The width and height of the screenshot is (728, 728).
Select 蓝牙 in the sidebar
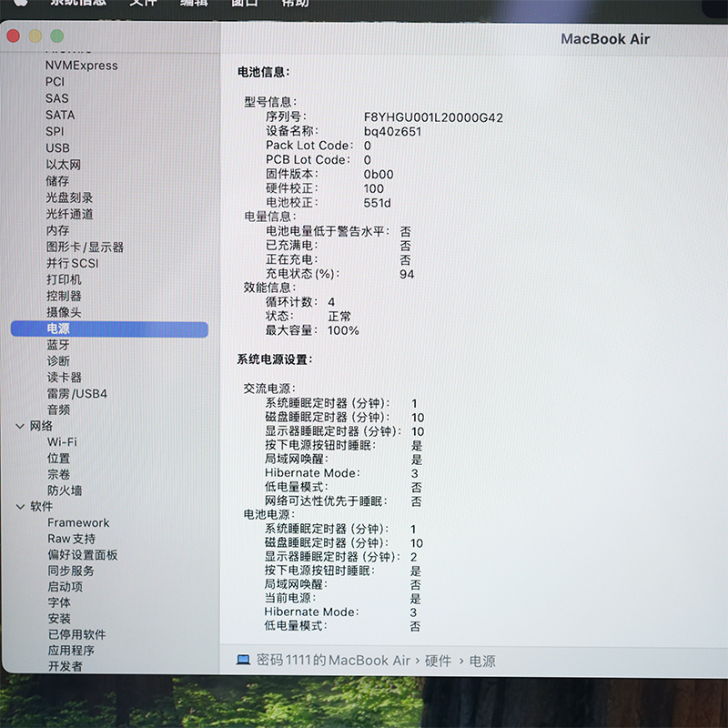point(58,345)
